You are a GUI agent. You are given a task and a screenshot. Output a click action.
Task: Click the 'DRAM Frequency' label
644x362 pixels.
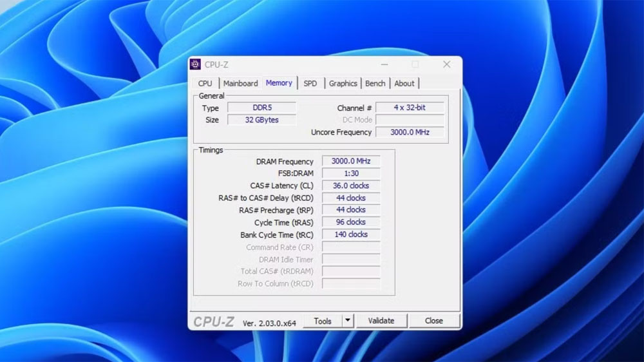[285, 162]
